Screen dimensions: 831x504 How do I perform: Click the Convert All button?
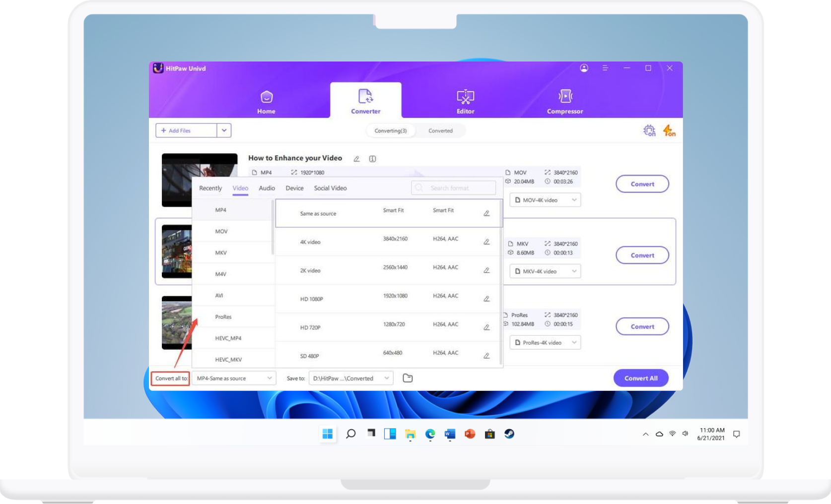tap(640, 378)
